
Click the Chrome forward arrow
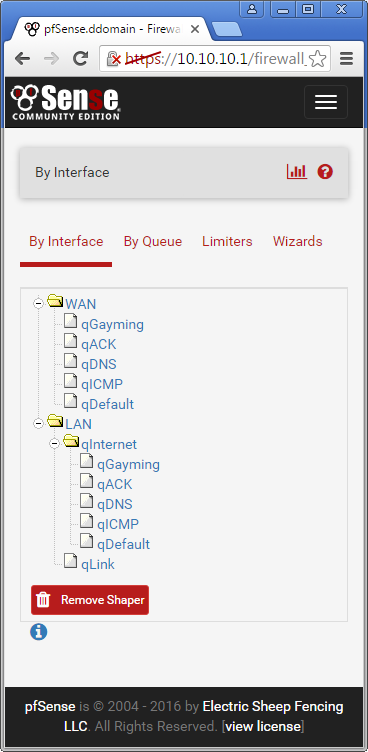51,59
